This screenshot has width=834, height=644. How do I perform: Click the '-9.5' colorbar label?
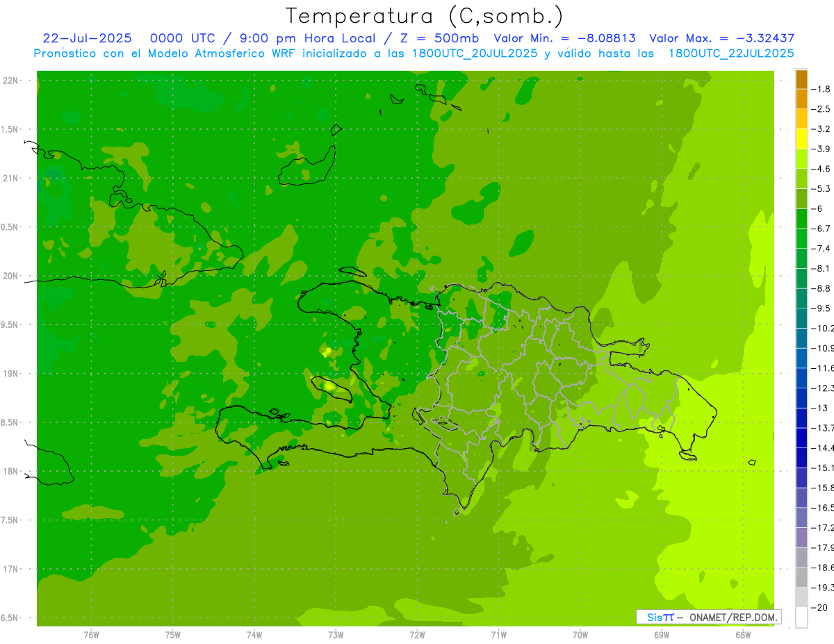click(822, 308)
